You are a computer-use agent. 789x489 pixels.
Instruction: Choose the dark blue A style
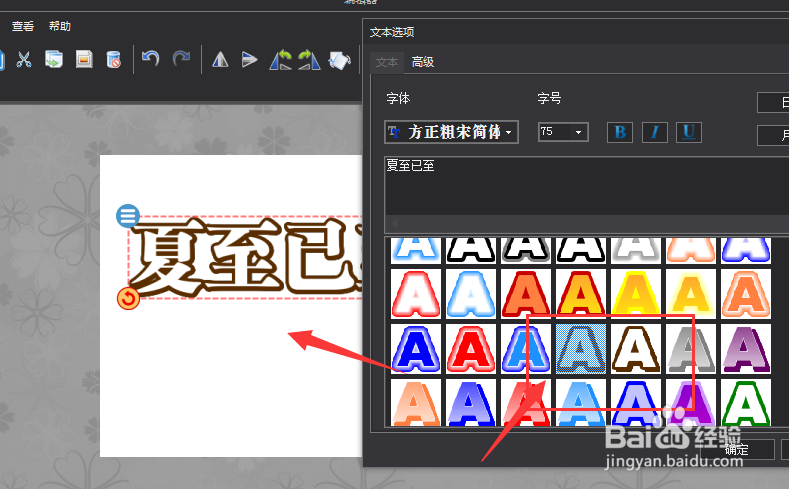416,349
